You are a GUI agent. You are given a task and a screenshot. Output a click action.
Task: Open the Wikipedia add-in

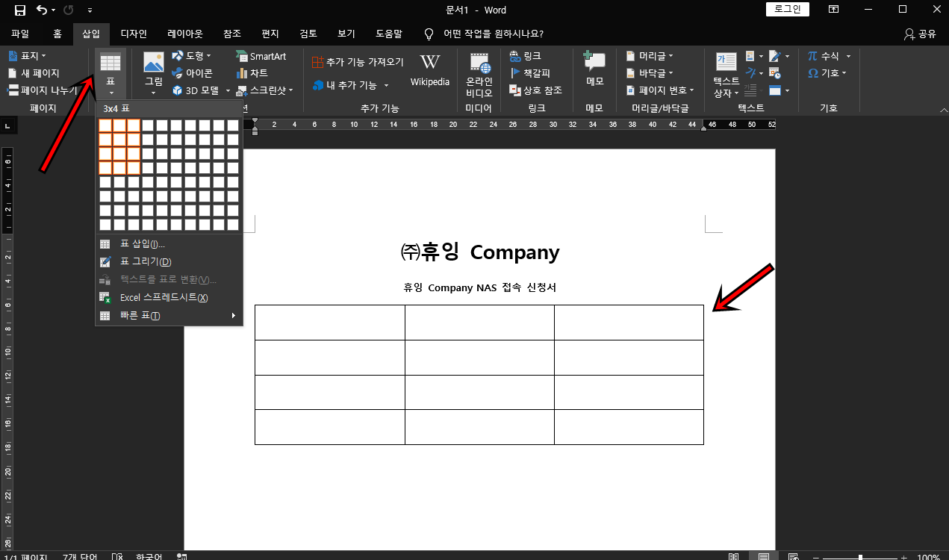[x=430, y=70]
